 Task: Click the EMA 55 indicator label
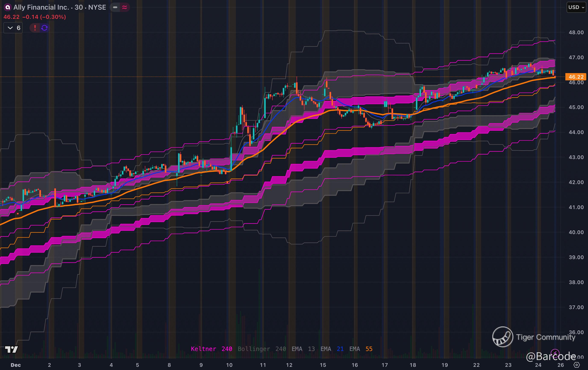(x=361, y=349)
